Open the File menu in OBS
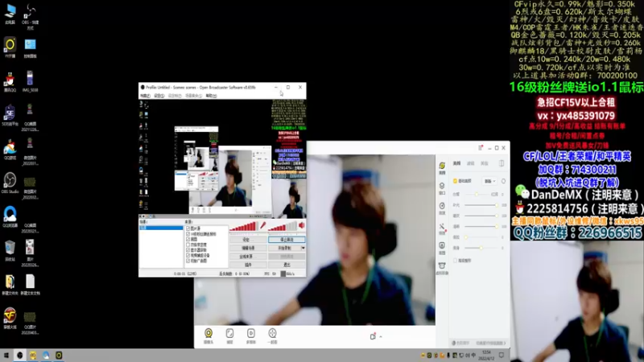Image resolution: width=644 pixels, height=362 pixels. tap(145, 96)
